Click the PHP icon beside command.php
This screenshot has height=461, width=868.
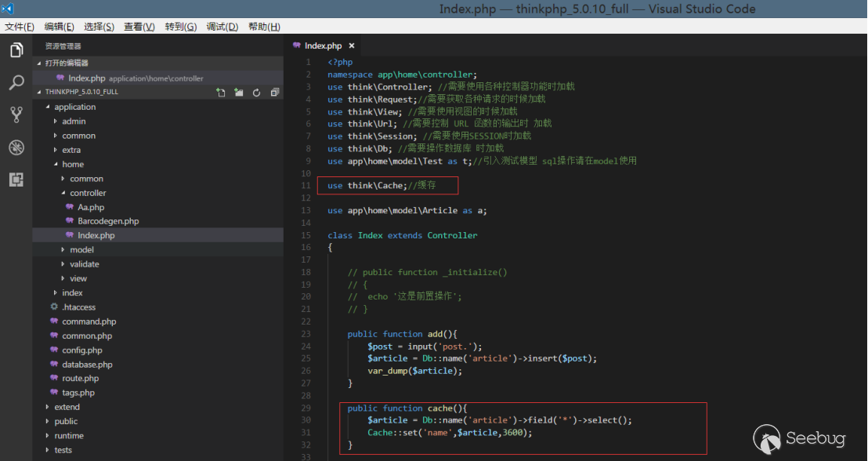(54, 321)
